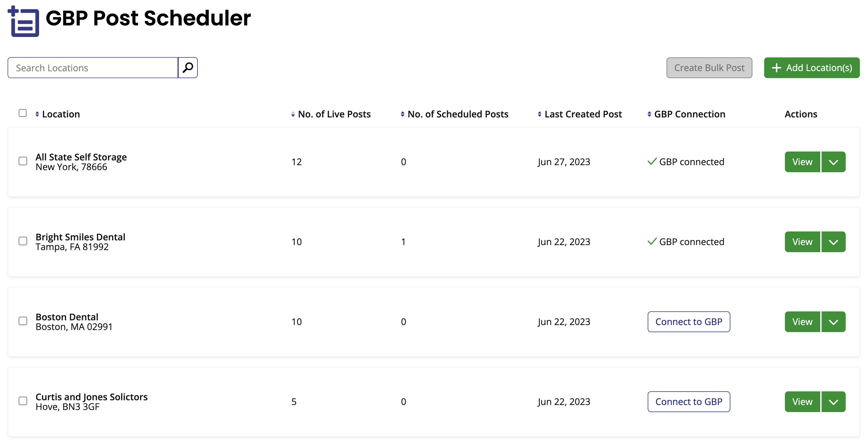Click the green checkmark beside All State Self Storage's GBP status
The width and height of the screenshot is (868, 443).
[x=652, y=161]
